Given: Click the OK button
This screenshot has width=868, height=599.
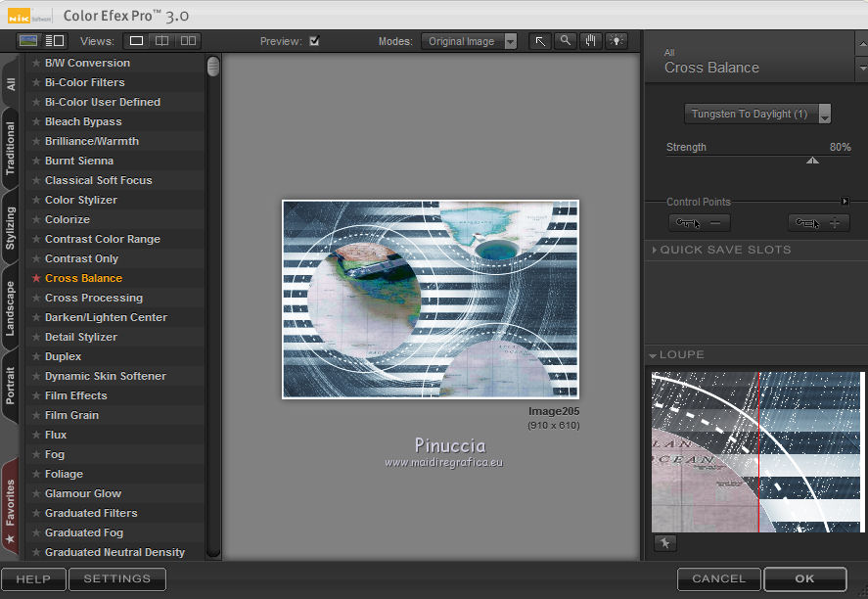Looking at the screenshot, I should click(x=804, y=578).
